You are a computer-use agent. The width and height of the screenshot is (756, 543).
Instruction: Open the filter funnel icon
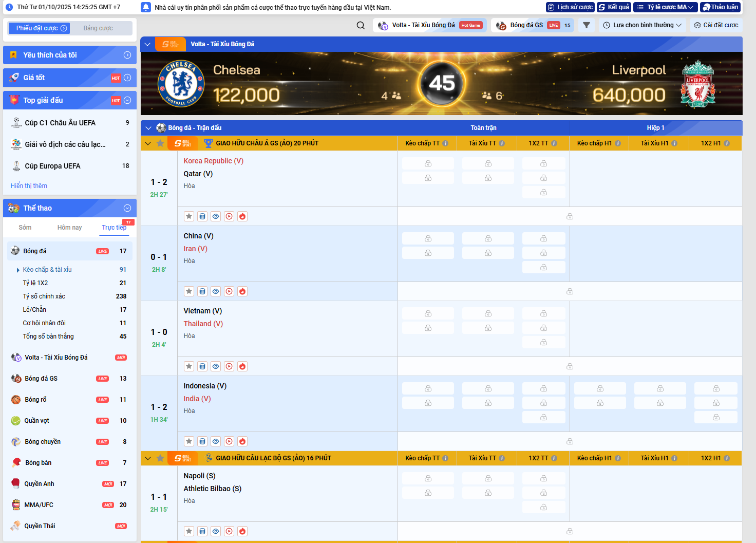pyautogui.click(x=587, y=25)
